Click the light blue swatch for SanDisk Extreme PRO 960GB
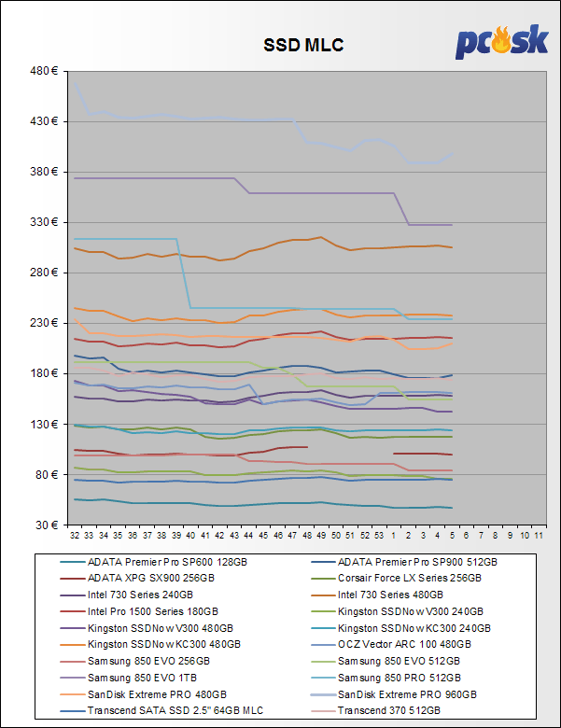The height and width of the screenshot is (728, 561). pos(323,694)
